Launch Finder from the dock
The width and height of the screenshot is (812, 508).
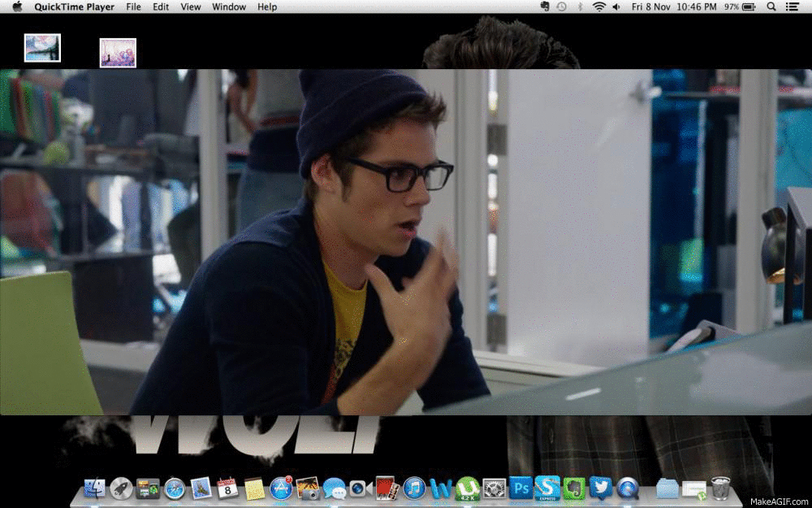click(95, 488)
